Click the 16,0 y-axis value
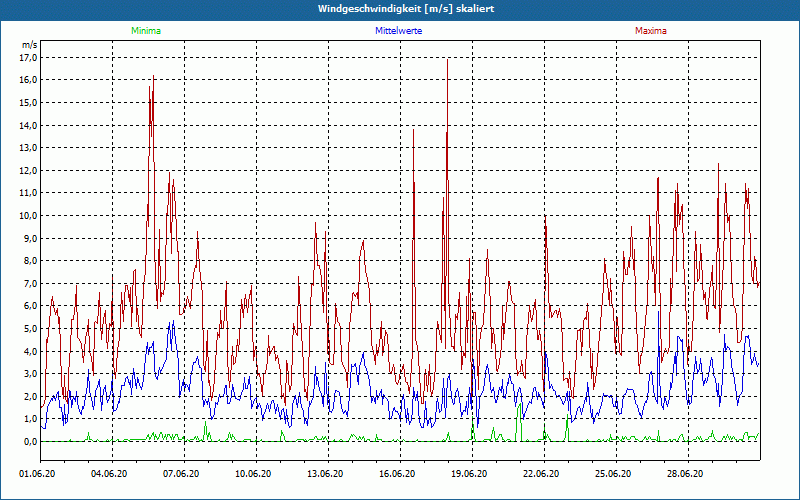This screenshot has height=500, width=800. pos(29,80)
